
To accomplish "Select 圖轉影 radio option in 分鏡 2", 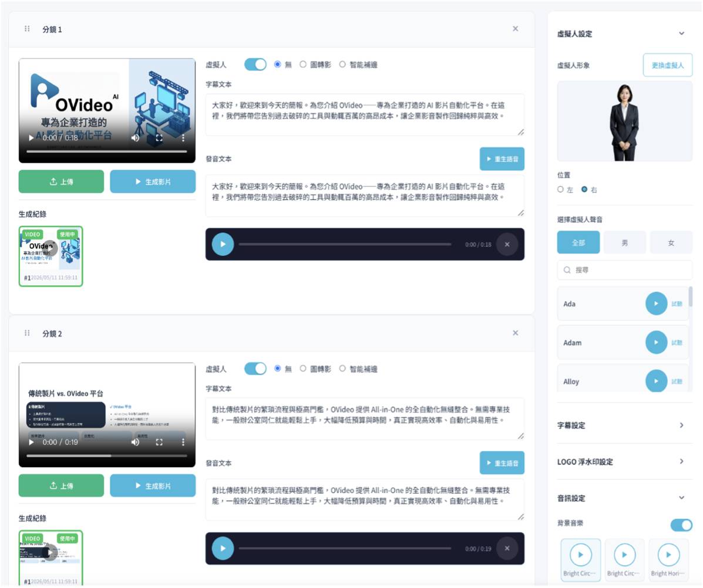I will click(303, 369).
